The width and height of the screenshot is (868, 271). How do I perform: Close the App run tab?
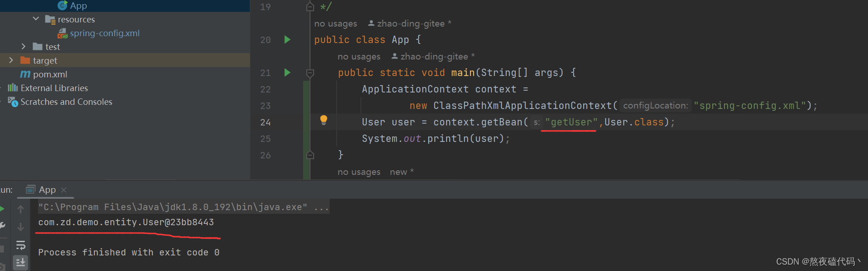(x=64, y=190)
